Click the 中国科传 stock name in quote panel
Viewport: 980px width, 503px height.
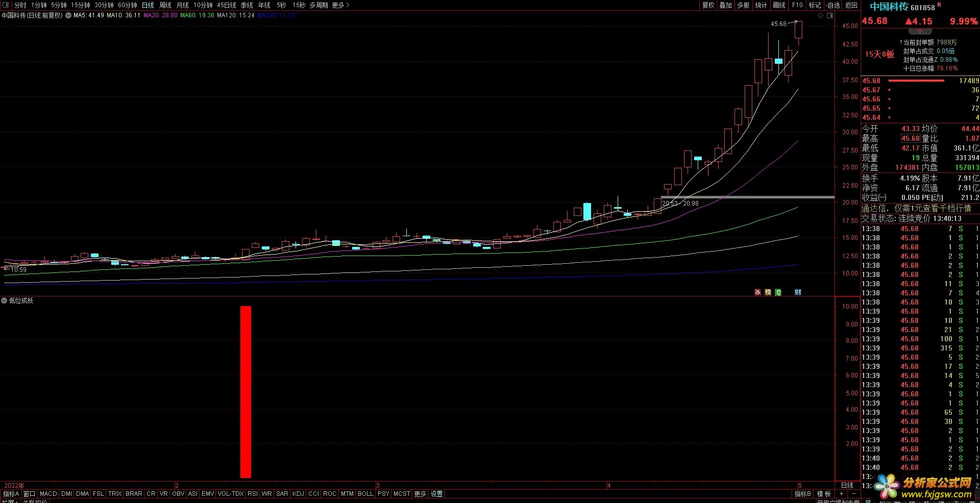(x=889, y=7)
